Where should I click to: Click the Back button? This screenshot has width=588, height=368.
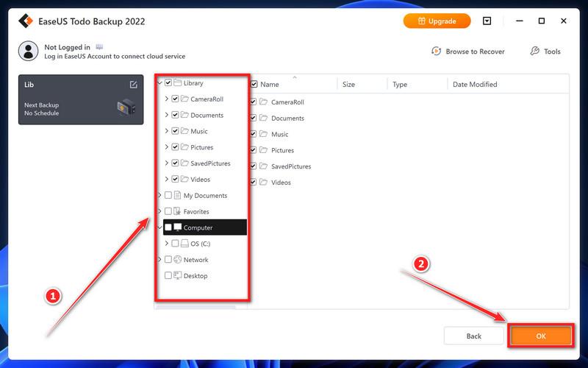click(x=473, y=336)
